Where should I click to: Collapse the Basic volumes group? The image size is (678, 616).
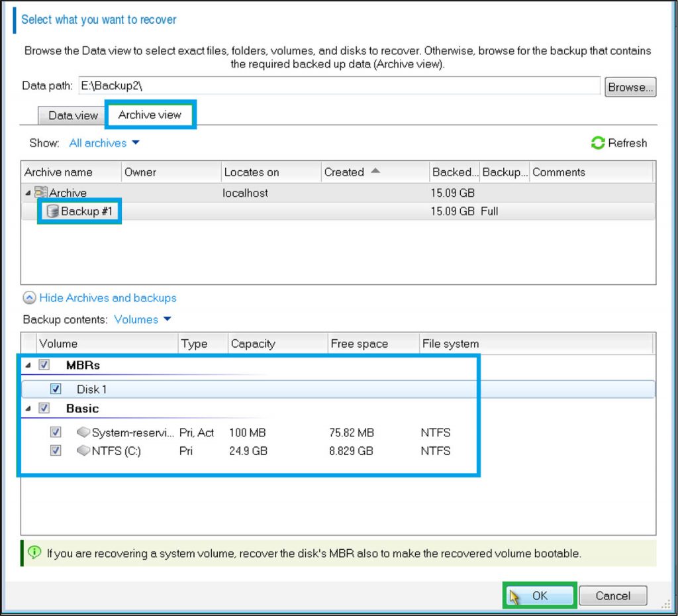tap(28, 409)
